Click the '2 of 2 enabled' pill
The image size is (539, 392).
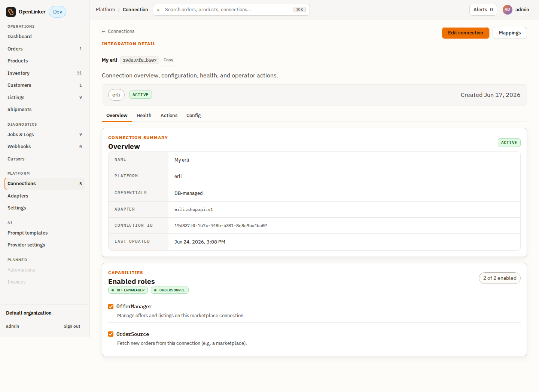[x=500, y=278]
